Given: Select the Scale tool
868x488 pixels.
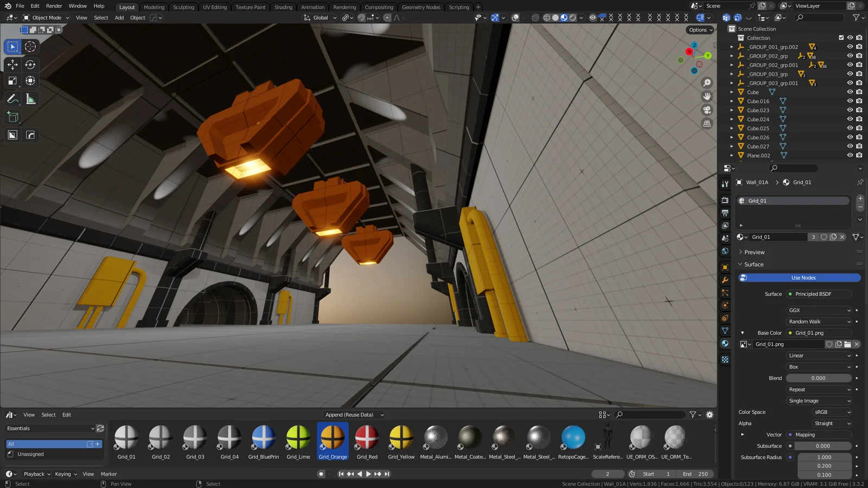Looking at the screenshot, I should pos(12,81).
